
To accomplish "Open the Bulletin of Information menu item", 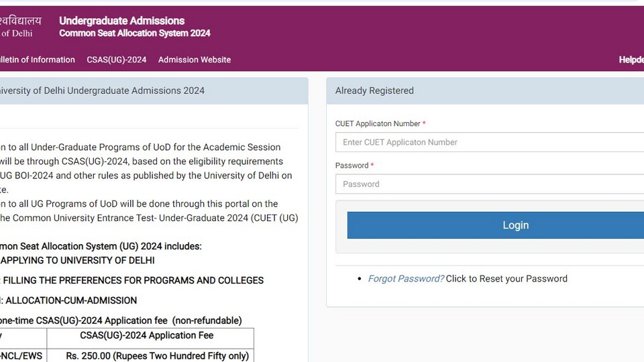I will [38, 60].
